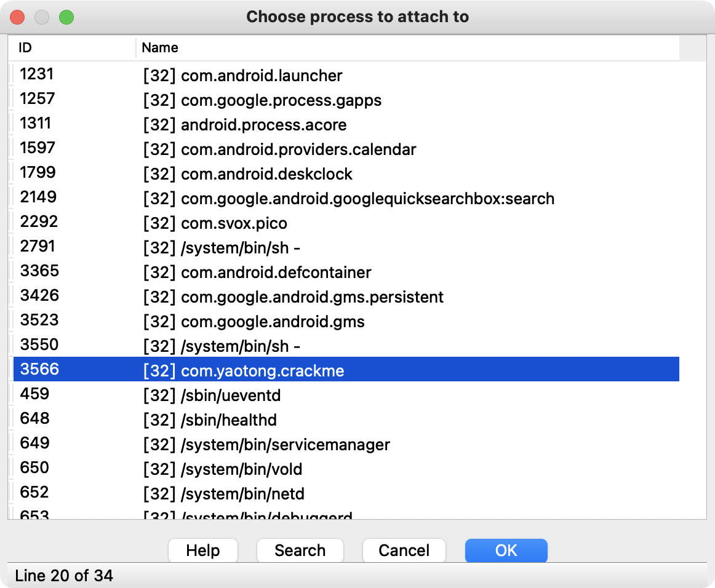Sort the list by ID column header
This screenshot has width=715, height=588.
[x=25, y=47]
